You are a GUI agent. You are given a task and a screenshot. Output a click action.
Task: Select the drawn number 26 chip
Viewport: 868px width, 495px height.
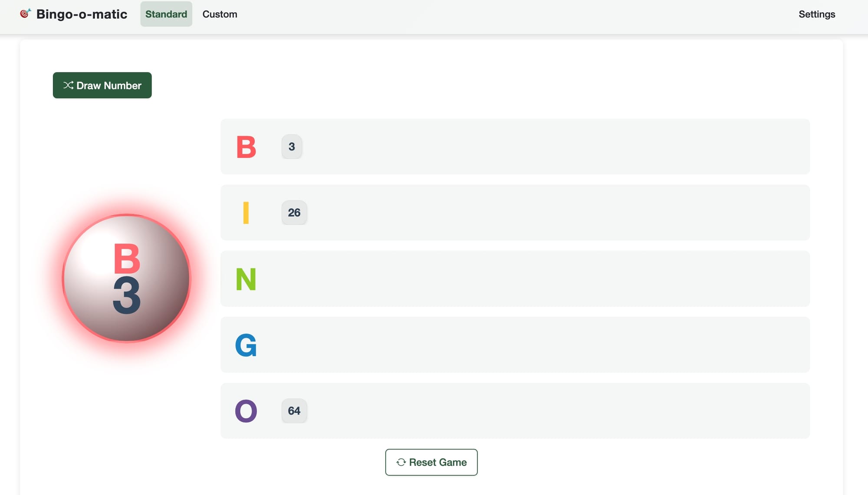click(x=294, y=213)
